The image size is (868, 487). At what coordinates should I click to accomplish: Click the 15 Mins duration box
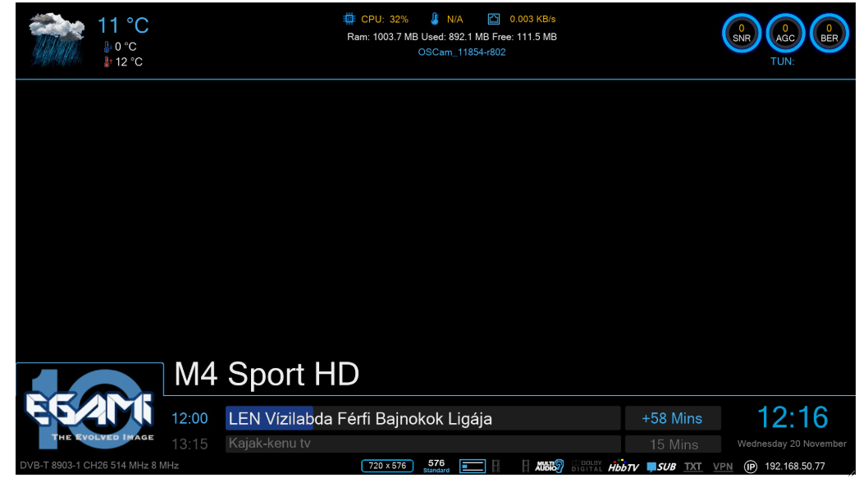[673, 444]
